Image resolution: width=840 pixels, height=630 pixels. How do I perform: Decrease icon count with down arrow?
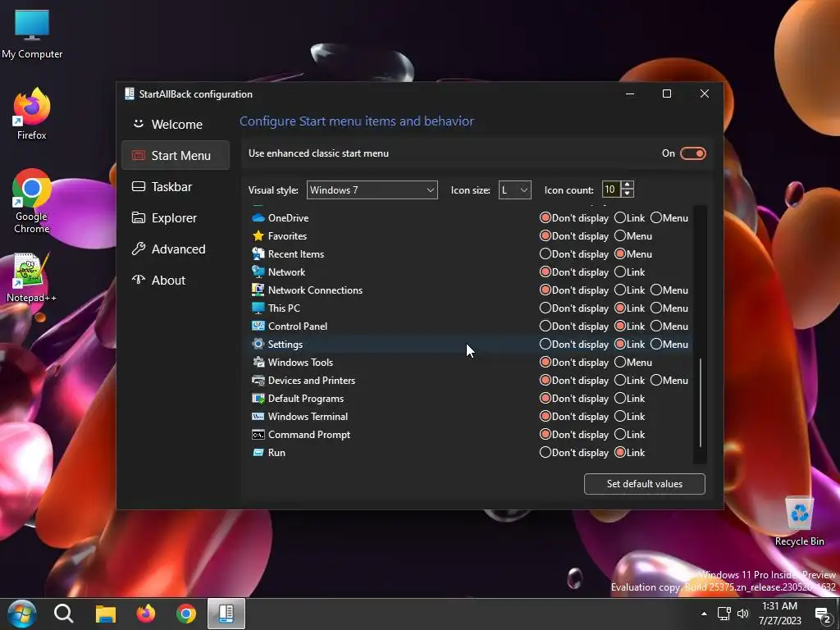pyautogui.click(x=628, y=194)
